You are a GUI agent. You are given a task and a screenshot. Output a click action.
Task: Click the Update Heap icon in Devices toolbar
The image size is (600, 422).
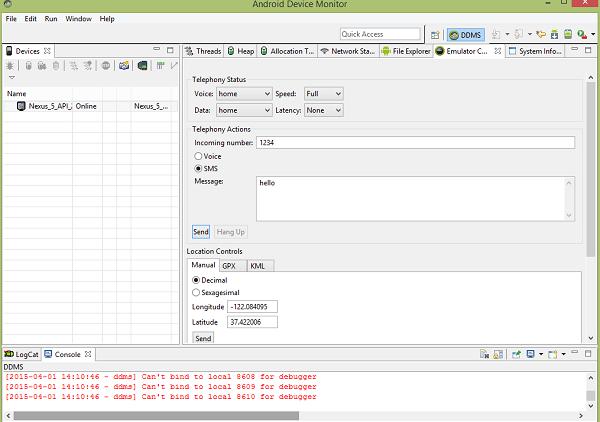coord(28,65)
